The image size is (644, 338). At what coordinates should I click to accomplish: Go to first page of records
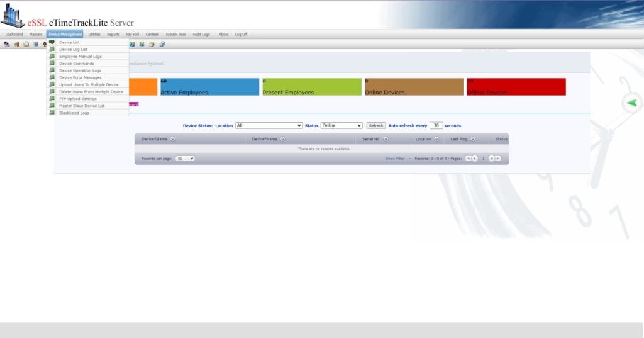pos(468,159)
